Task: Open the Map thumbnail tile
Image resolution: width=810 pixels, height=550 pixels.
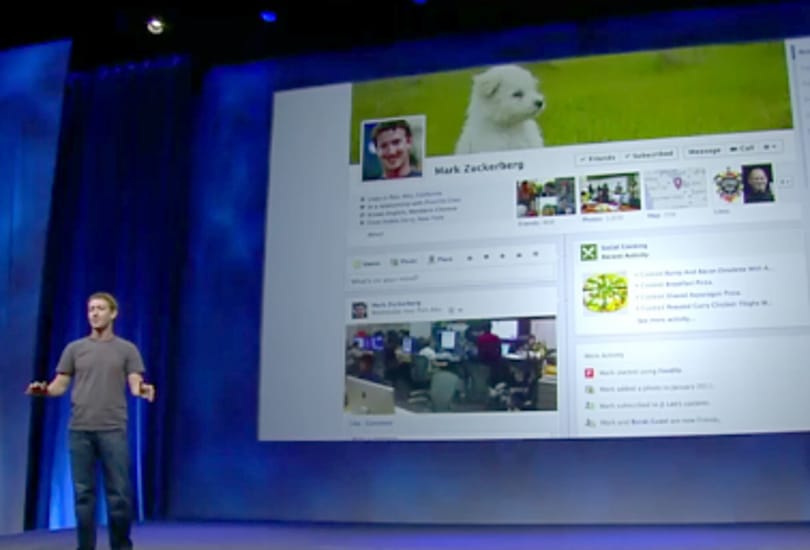Action: coord(676,188)
